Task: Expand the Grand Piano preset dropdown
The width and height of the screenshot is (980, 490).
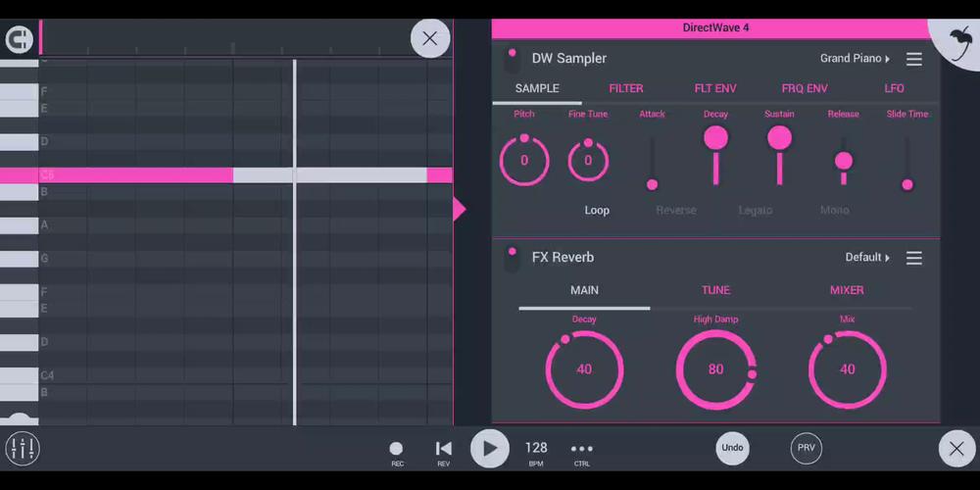Action: click(x=855, y=58)
